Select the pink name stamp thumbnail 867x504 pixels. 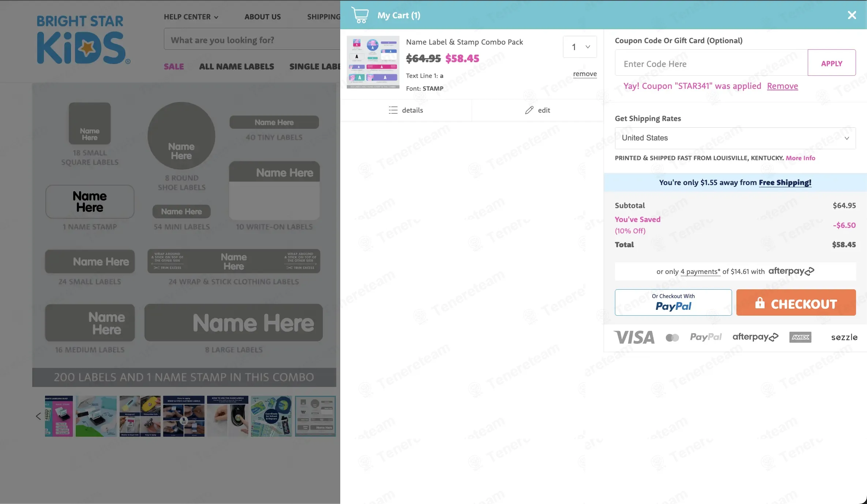[x=59, y=416]
